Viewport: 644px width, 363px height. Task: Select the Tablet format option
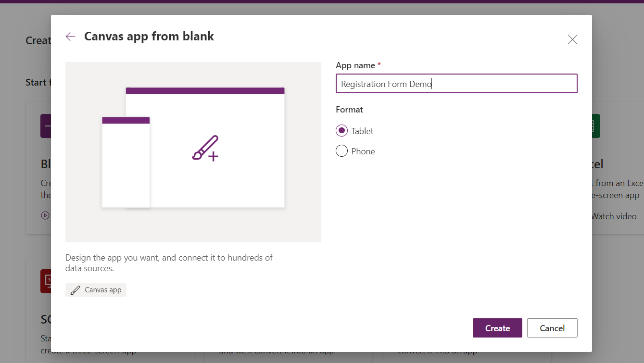(x=355, y=131)
